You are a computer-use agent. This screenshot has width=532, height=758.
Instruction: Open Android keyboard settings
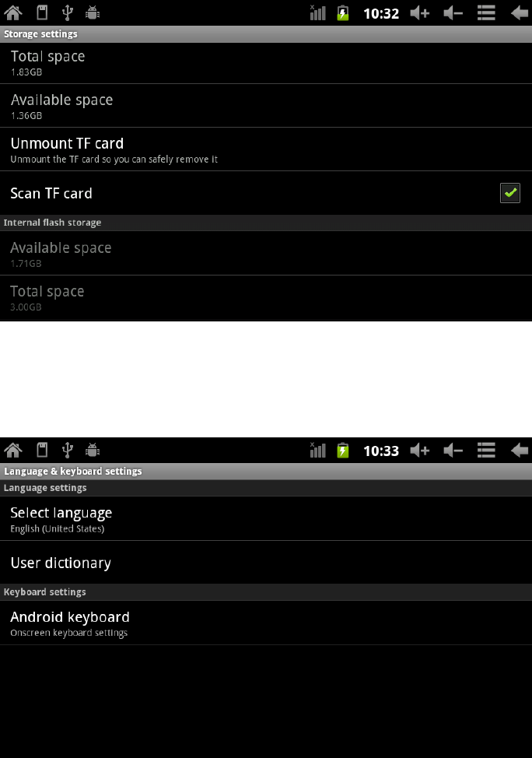[x=266, y=623]
